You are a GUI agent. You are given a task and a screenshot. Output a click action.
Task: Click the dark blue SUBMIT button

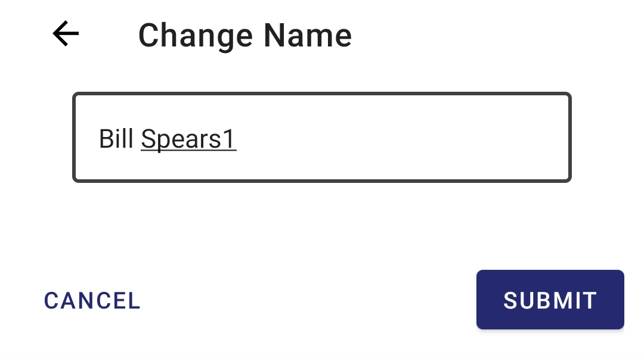click(550, 300)
